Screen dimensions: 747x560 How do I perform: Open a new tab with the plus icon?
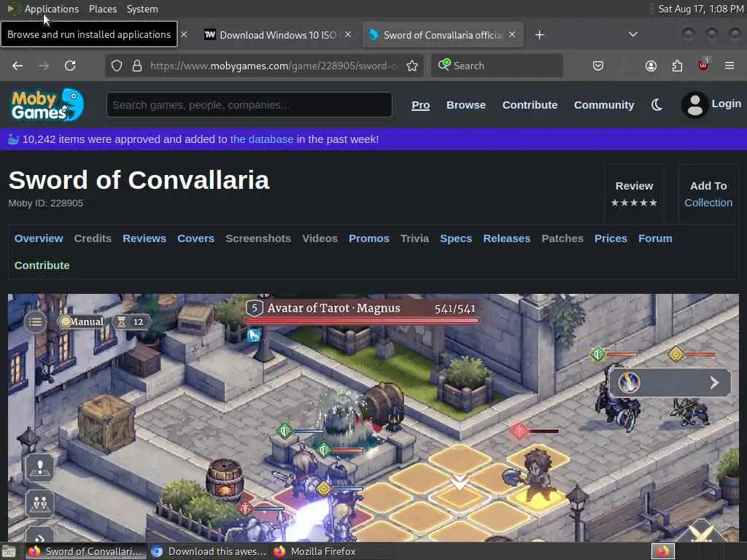pyautogui.click(x=539, y=35)
